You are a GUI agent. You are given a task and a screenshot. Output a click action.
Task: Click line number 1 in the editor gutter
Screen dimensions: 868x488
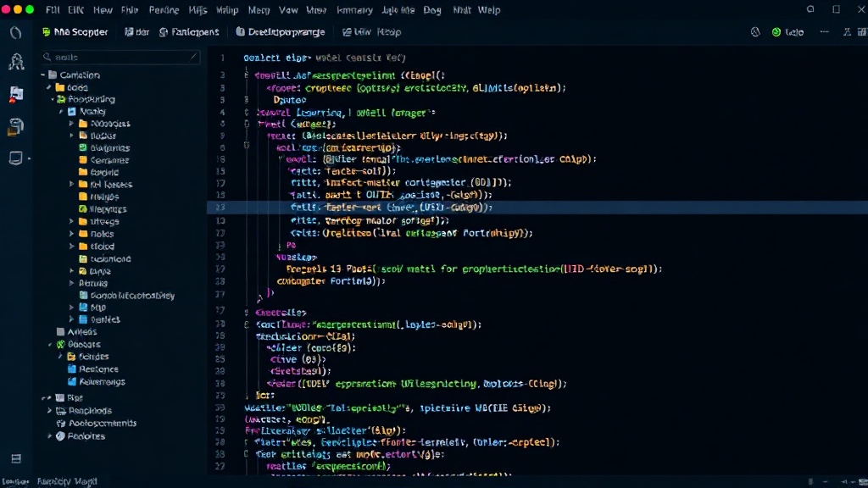[223, 58]
